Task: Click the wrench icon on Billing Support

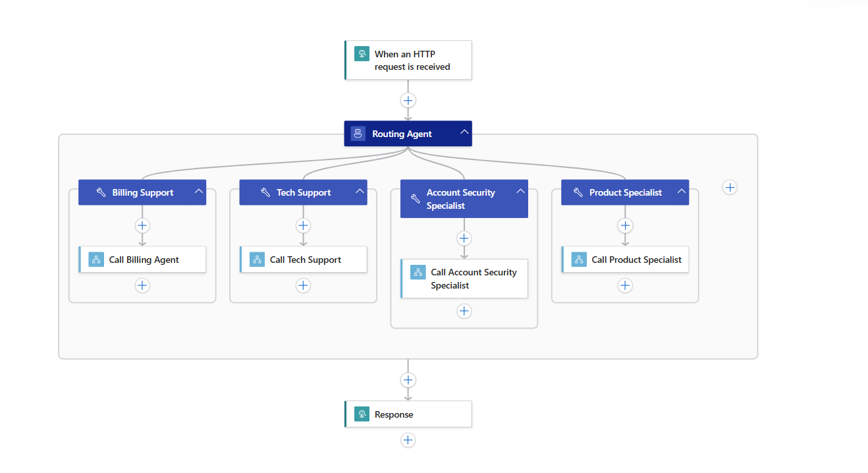Action: click(101, 192)
